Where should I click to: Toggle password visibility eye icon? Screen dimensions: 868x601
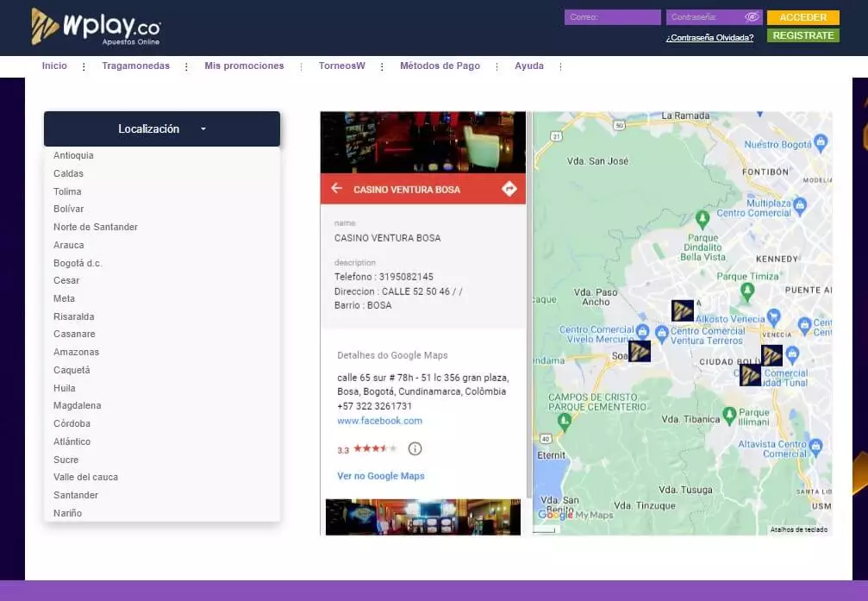pyautogui.click(x=752, y=17)
